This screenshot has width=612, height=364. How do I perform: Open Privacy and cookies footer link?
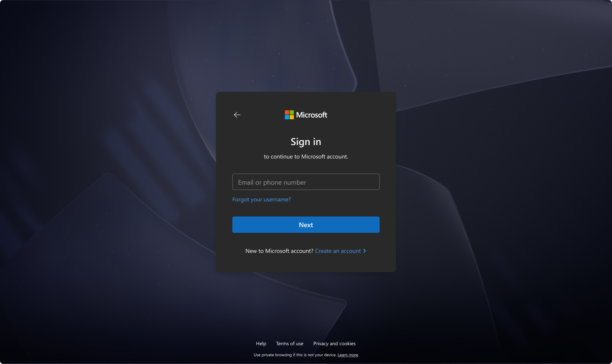coord(334,344)
